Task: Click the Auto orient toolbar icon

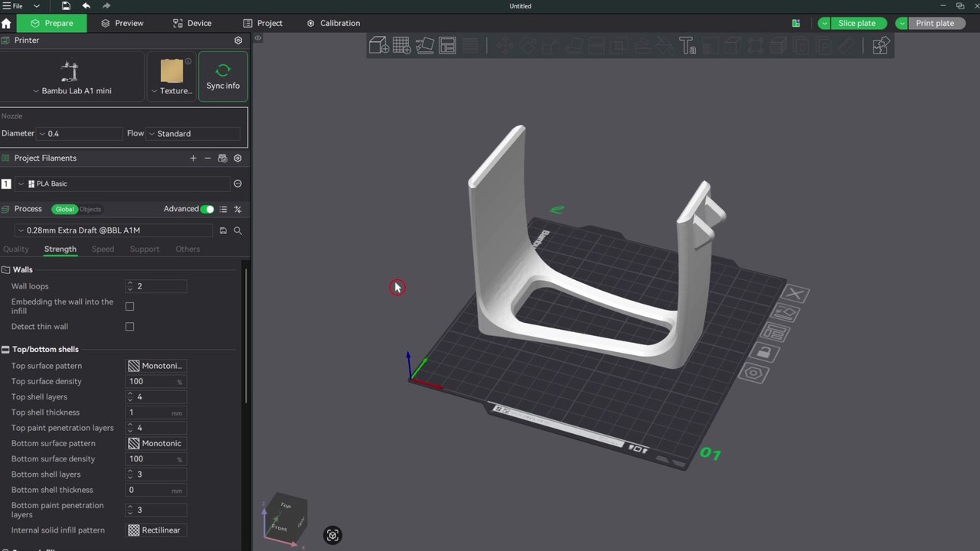Action: click(424, 46)
